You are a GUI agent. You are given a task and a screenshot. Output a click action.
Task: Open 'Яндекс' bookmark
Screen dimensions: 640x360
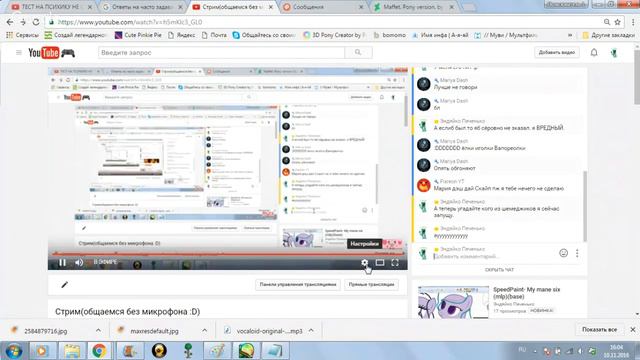click(x=181, y=35)
